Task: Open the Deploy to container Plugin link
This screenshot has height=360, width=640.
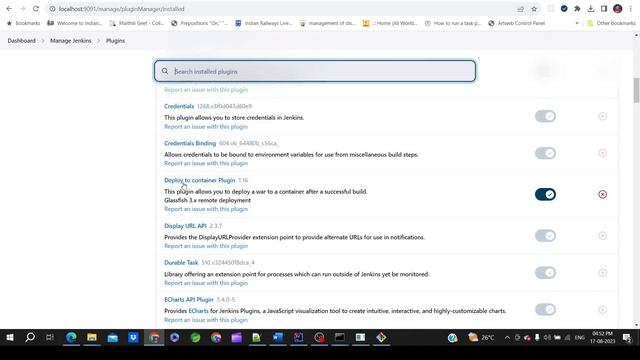Action: pyautogui.click(x=200, y=180)
